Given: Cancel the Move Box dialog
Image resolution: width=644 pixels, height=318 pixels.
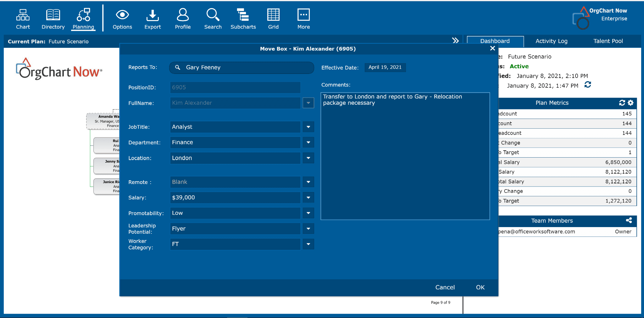Looking at the screenshot, I should [445, 287].
